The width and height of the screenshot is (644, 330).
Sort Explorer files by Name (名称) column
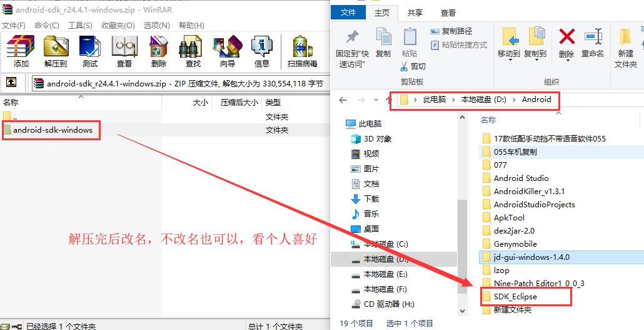point(488,120)
